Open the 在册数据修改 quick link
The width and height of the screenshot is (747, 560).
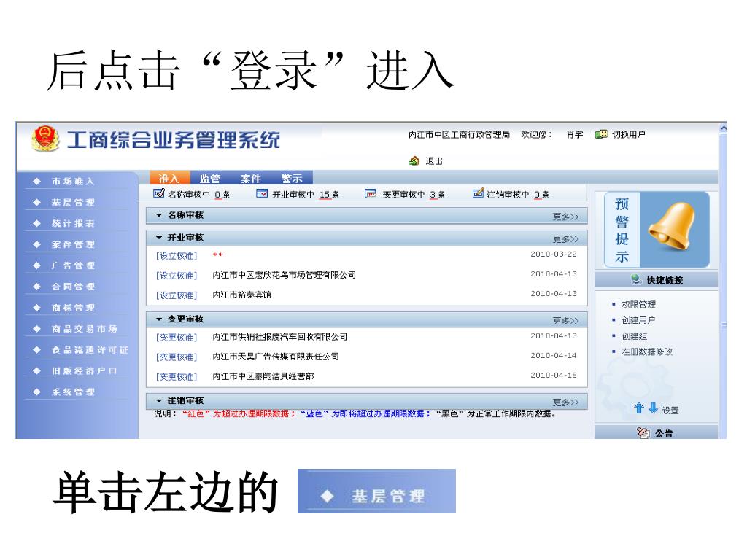[x=647, y=352]
